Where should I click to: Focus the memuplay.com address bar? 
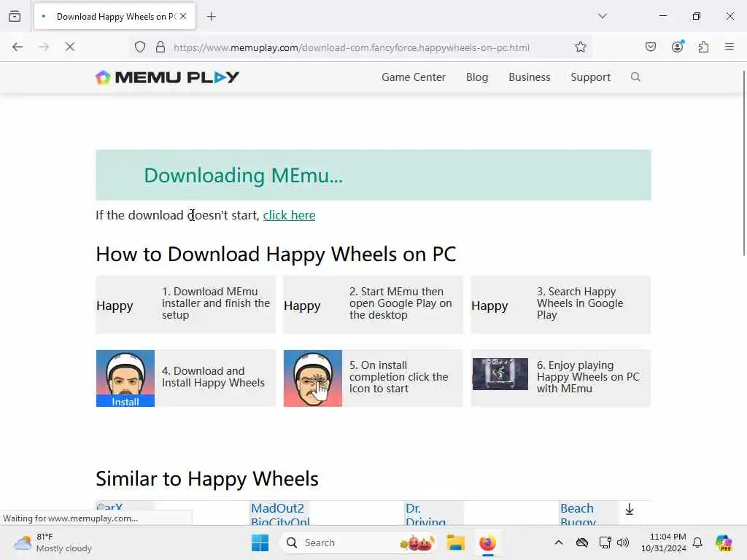(351, 47)
